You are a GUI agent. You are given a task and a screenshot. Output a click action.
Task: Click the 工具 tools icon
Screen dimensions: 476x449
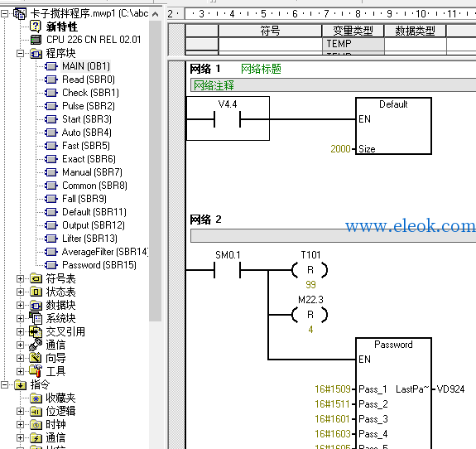pos(36,371)
